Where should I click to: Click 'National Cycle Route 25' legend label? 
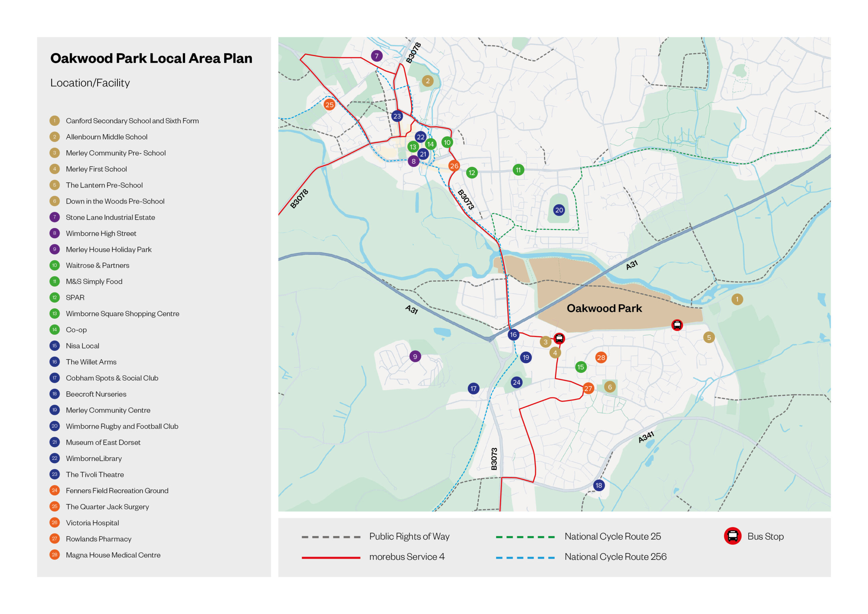[613, 536]
